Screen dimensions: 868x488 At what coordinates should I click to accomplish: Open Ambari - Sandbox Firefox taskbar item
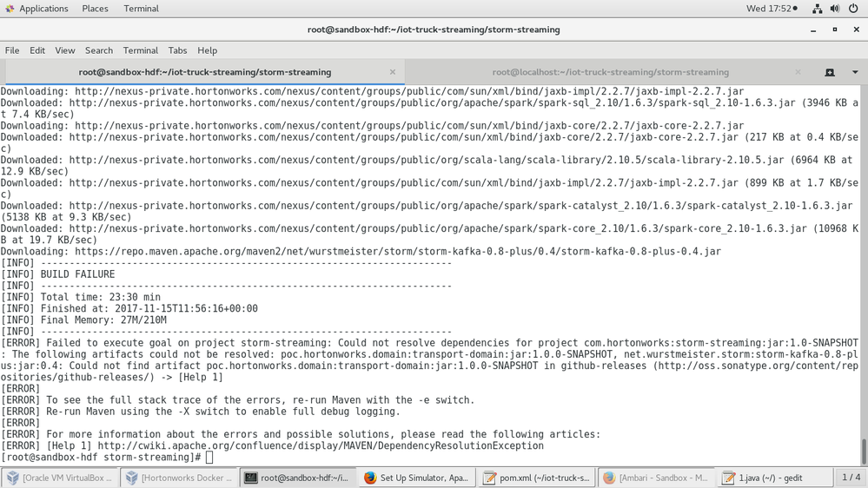pos(657,478)
